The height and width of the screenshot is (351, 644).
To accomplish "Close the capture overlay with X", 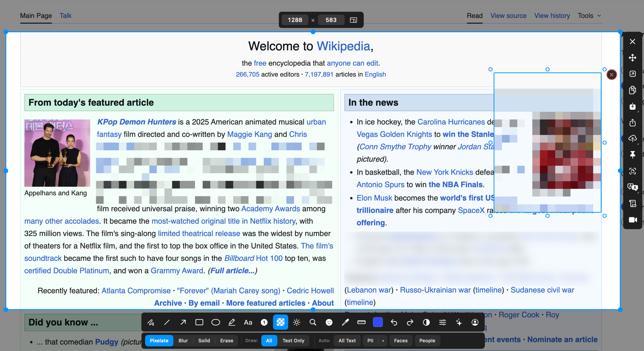I will coord(632,42).
